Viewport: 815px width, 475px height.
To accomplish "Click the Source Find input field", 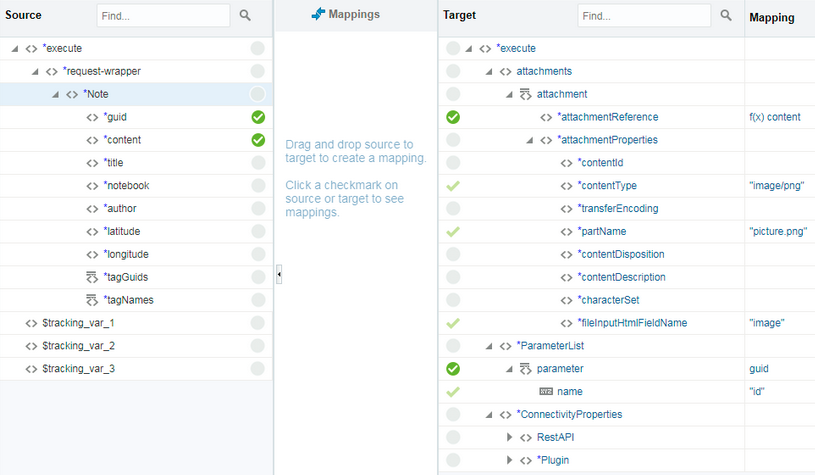I will (x=163, y=16).
